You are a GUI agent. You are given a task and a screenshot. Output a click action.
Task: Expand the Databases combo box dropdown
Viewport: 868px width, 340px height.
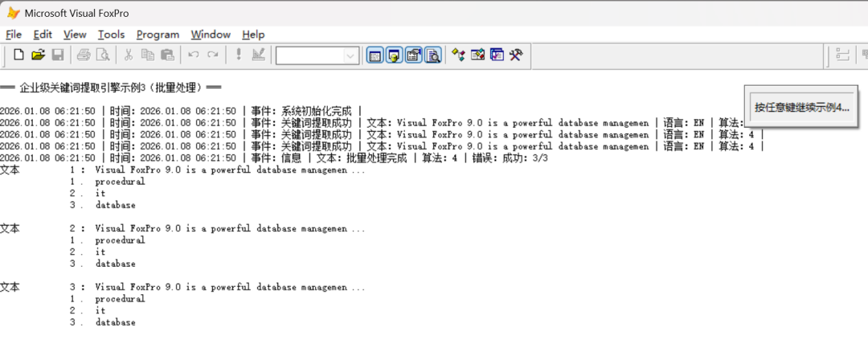tap(350, 55)
